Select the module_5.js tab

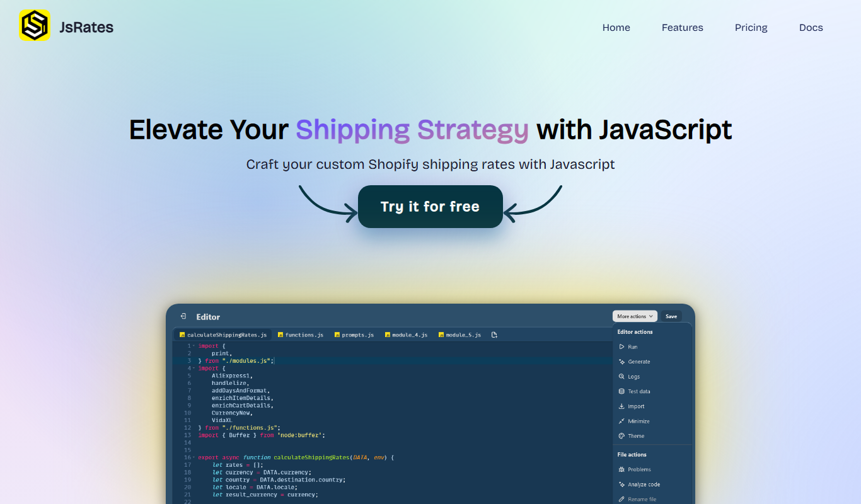click(459, 335)
